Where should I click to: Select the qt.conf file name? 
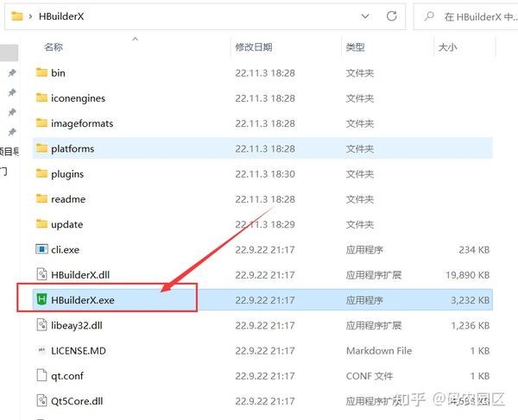(x=67, y=376)
